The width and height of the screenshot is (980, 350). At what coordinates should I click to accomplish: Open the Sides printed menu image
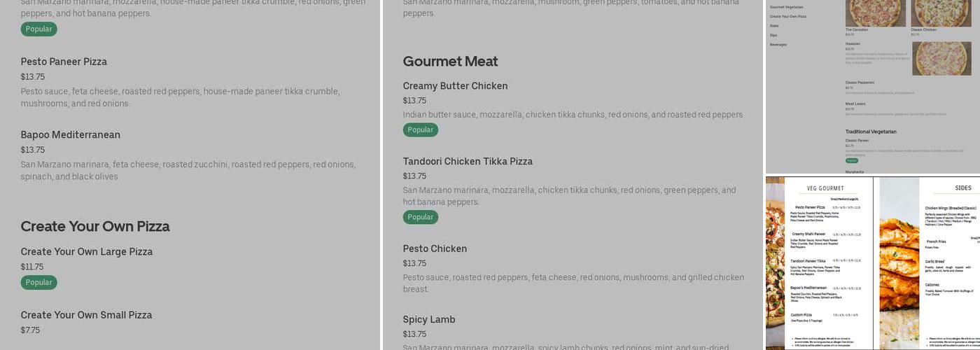pos(930,262)
